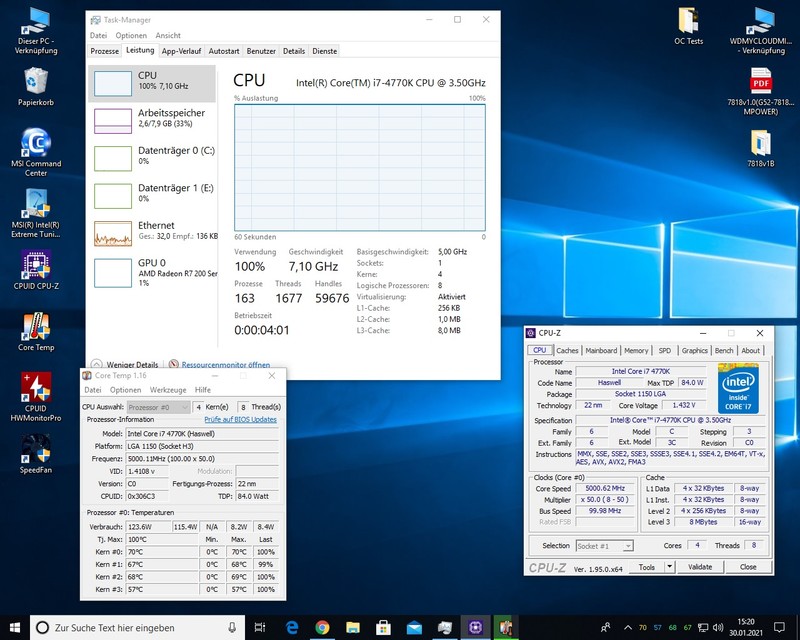The height and width of the screenshot is (640, 800).
Task: Collapse with Weniger Details arrow
Action: click(x=96, y=364)
